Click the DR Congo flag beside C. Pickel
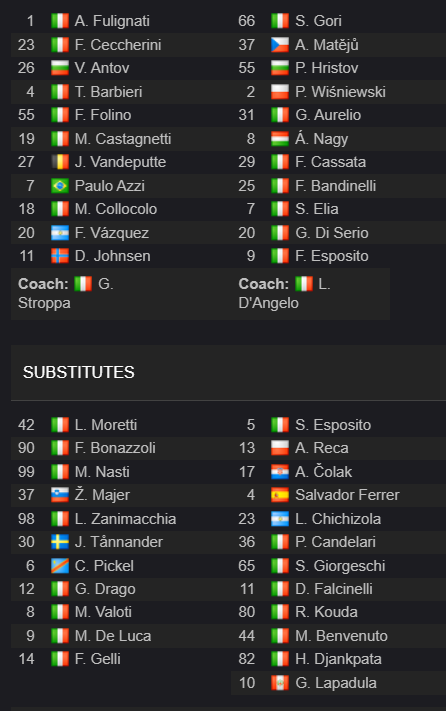The width and height of the screenshot is (446, 711). [x=60, y=565]
